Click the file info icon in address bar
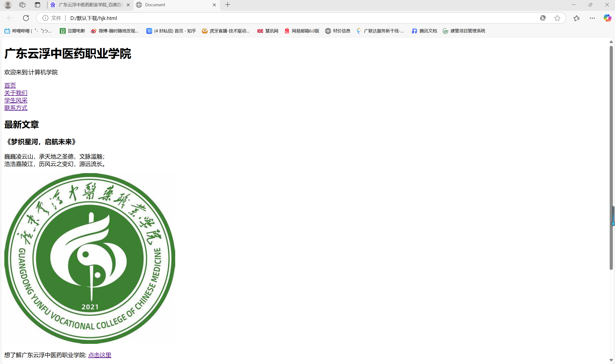 click(45, 18)
